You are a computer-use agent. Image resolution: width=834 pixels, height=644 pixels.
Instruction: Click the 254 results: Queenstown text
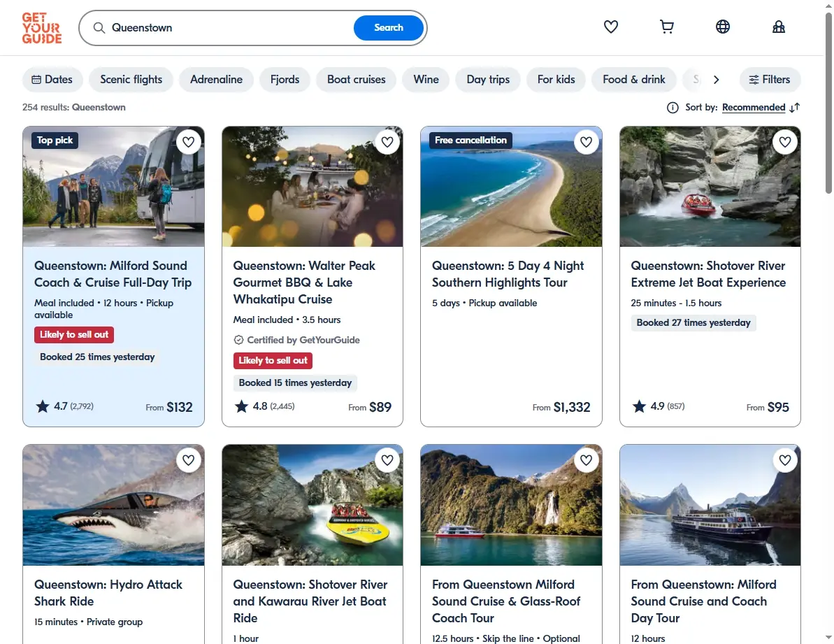click(x=74, y=108)
